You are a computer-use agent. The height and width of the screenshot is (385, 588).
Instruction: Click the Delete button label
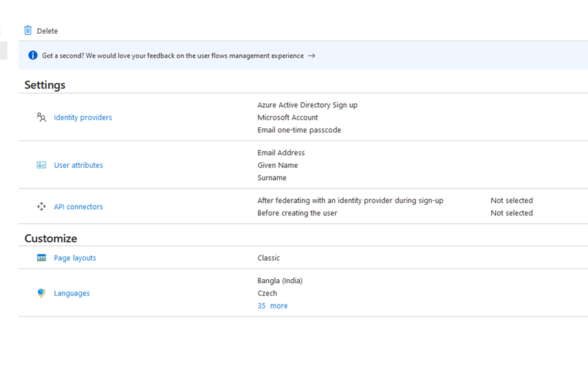tap(47, 31)
